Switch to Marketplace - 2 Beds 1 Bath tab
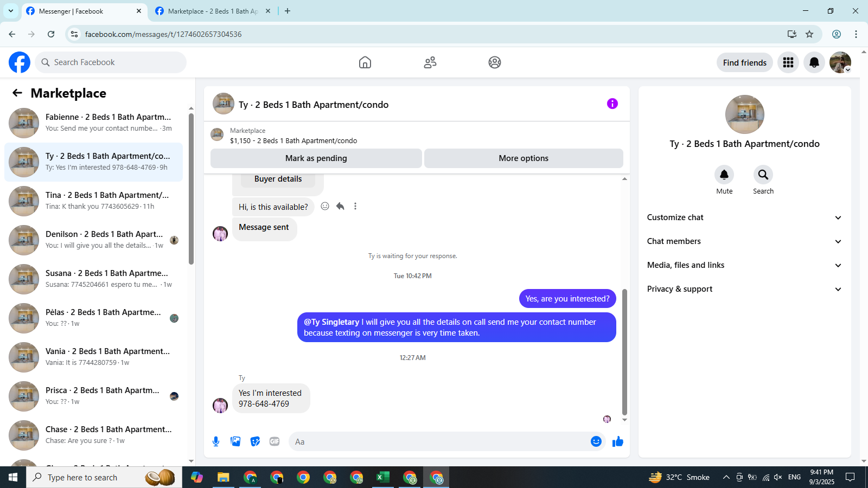This screenshot has height=488, width=868. tap(213, 11)
